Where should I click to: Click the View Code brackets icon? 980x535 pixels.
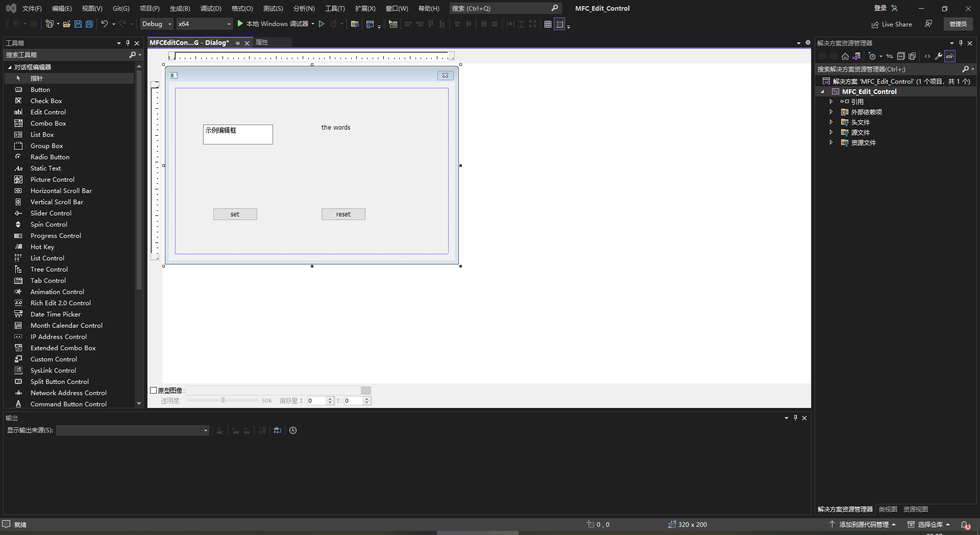927,56
